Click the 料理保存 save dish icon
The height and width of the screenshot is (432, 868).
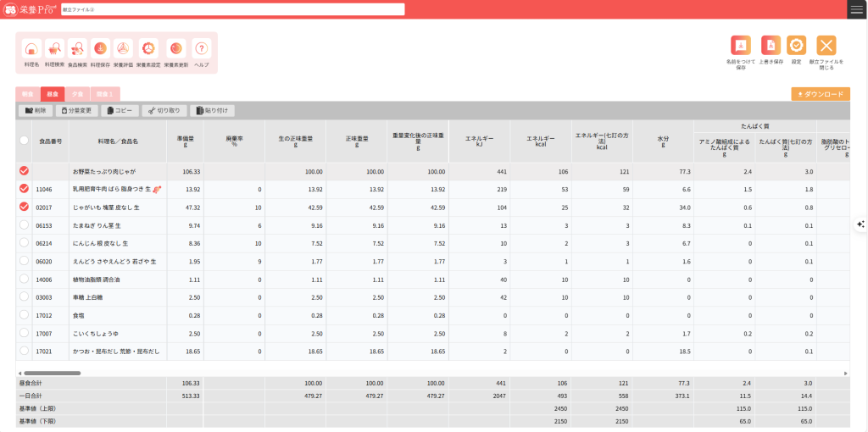(100, 49)
